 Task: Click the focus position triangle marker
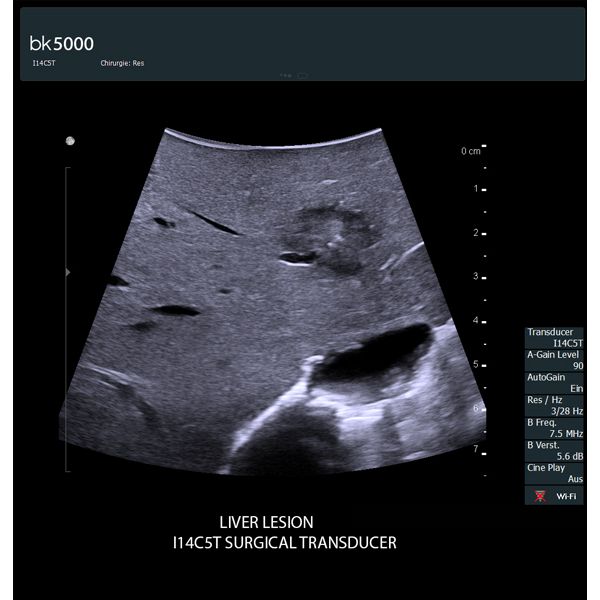coord(68,272)
